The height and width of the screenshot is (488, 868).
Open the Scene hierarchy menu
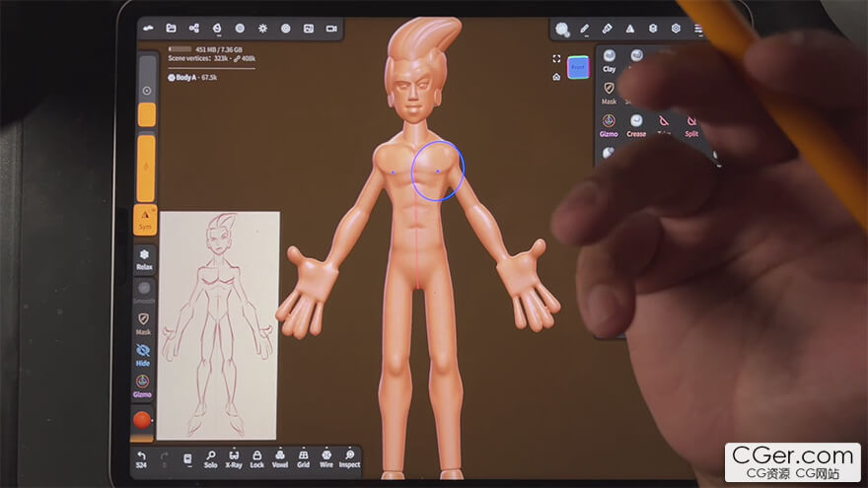(x=193, y=29)
